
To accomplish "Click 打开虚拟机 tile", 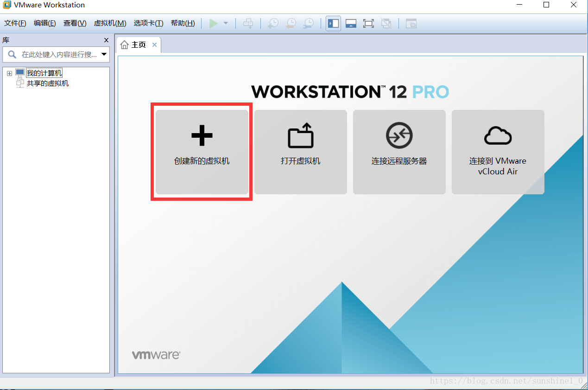I will coord(300,152).
